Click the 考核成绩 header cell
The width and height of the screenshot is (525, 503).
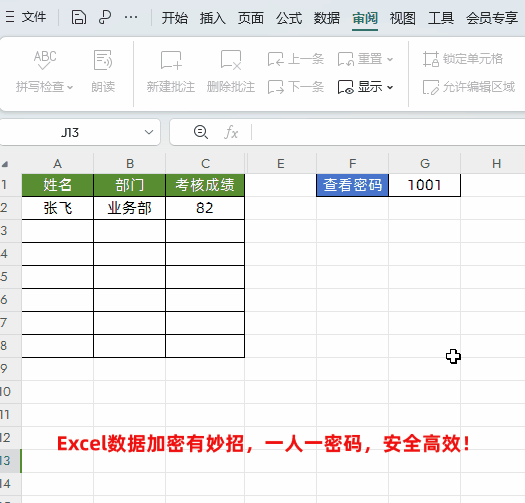tap(205, 185)
